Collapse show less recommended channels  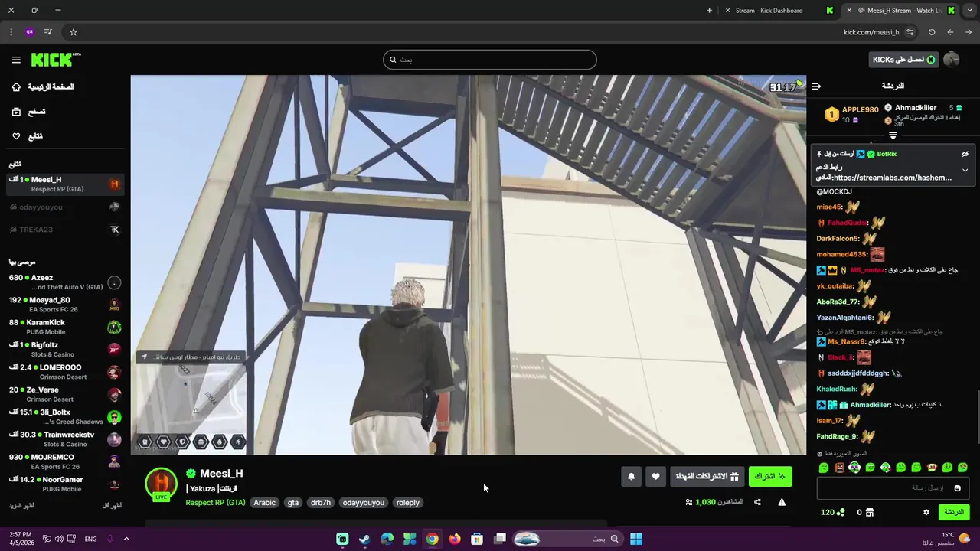click(x=112, y=506)
